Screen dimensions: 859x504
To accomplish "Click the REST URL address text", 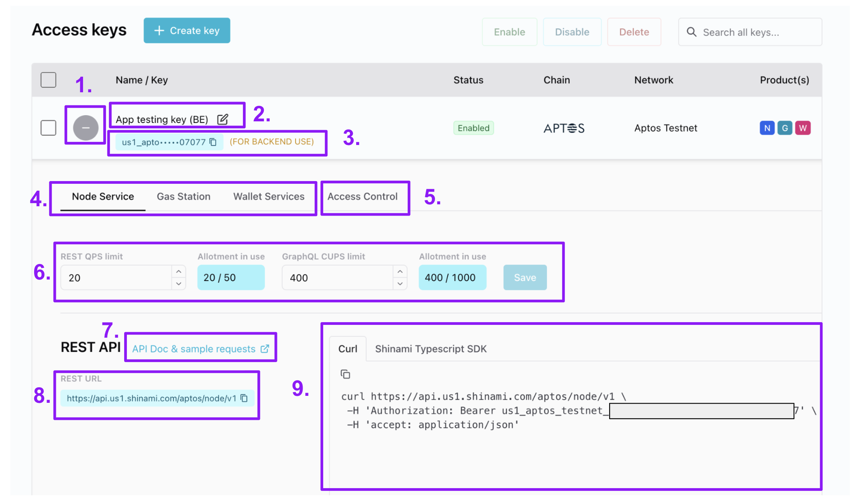I will coord(151,398).
